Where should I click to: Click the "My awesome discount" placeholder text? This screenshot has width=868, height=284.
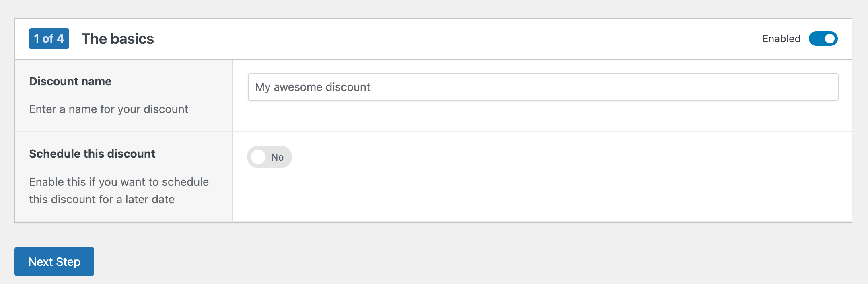(x=313, y=87)
